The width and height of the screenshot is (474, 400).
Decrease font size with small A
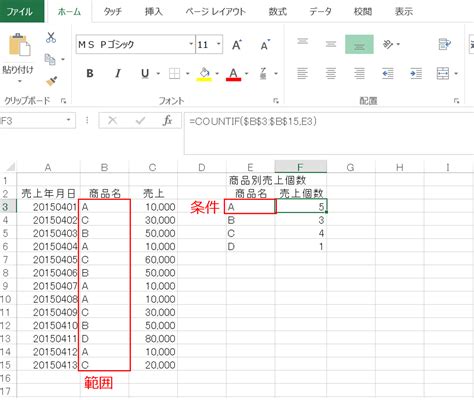pos(265,45)
